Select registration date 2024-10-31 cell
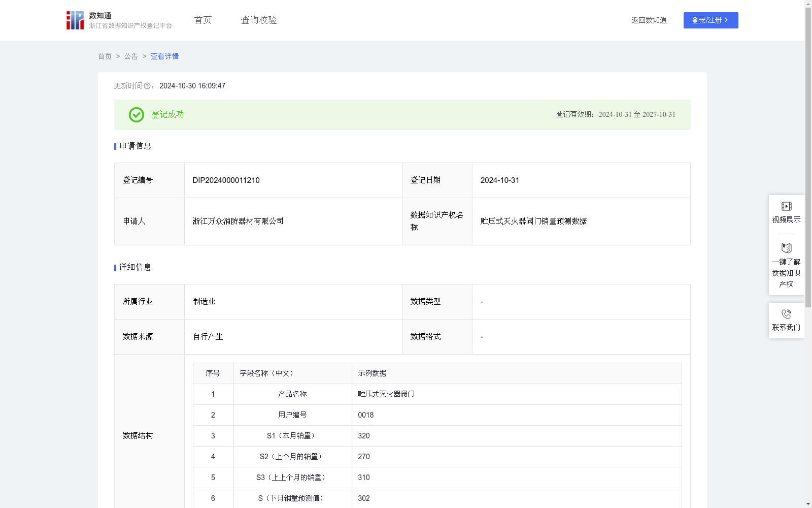 tap(581, 180)
